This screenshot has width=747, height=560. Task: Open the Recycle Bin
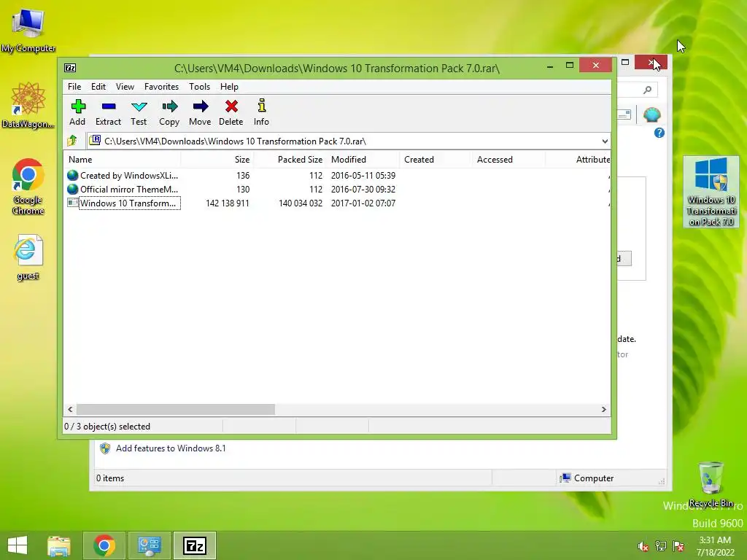(x=711, y=484)
